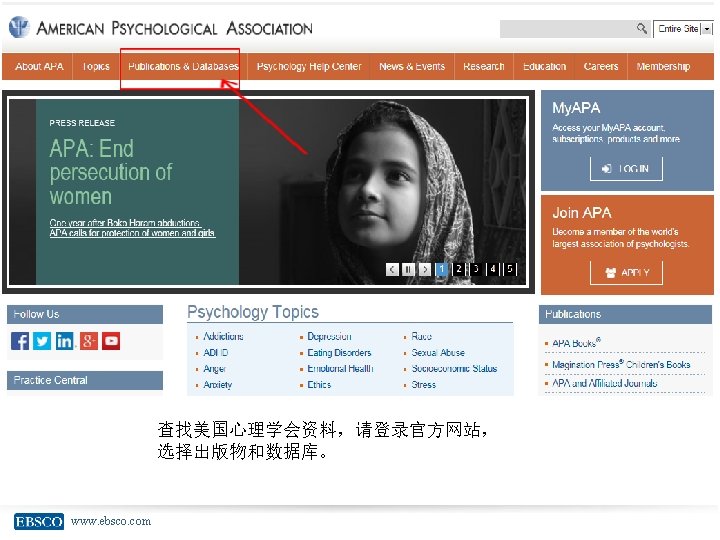Open the LinkedIn icon under Follow Us
The width and height of the screenshot is (720, 540).
[65, 341]
